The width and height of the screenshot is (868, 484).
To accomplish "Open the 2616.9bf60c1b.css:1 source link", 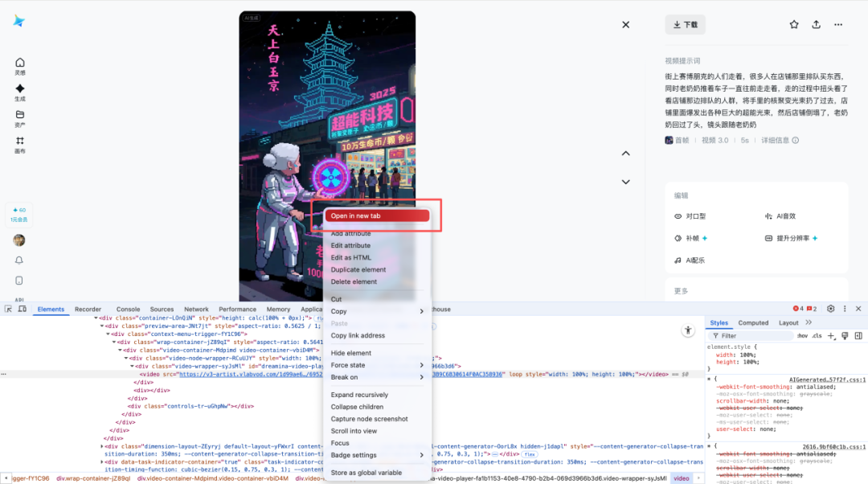I will 834,447.
